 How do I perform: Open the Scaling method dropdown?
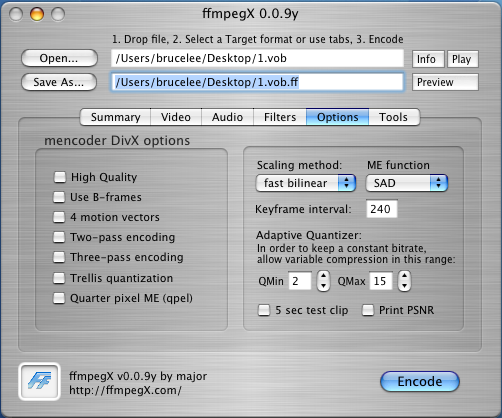tap(306, 183)
